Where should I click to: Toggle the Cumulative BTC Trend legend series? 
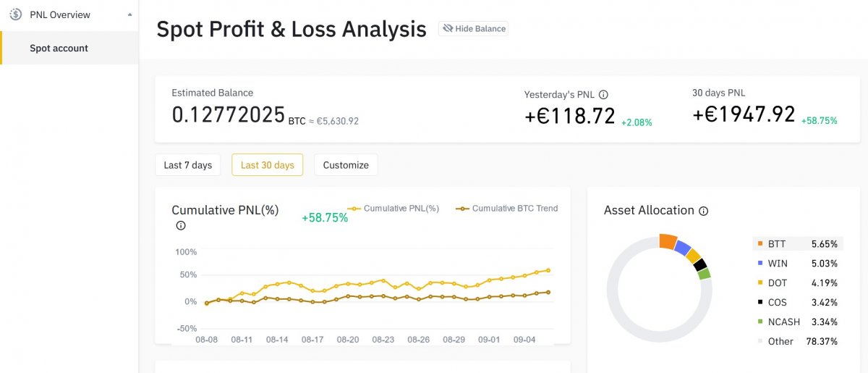click(x=506, y=209)
